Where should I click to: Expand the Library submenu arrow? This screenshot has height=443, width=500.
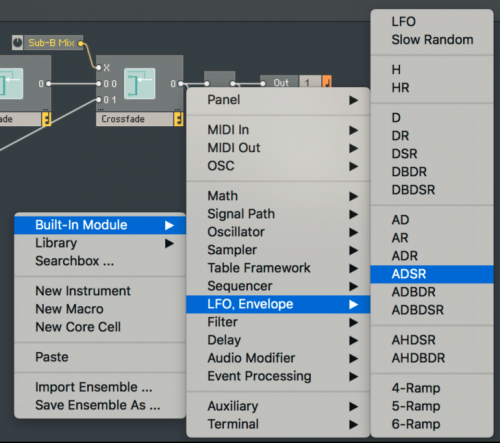coord(169,244)
